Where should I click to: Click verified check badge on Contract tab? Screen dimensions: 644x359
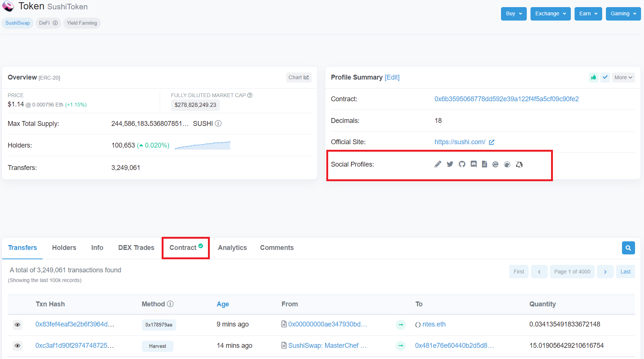[x=201, y=245]
